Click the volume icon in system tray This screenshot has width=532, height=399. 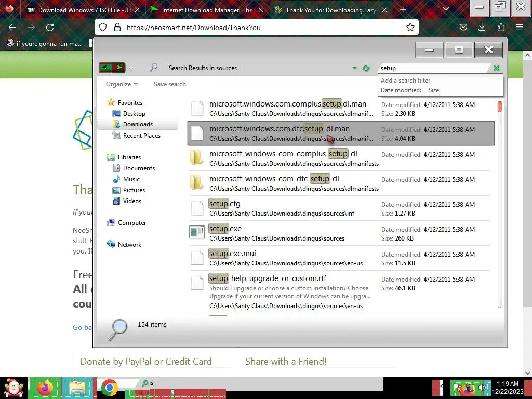pos(482,388)
